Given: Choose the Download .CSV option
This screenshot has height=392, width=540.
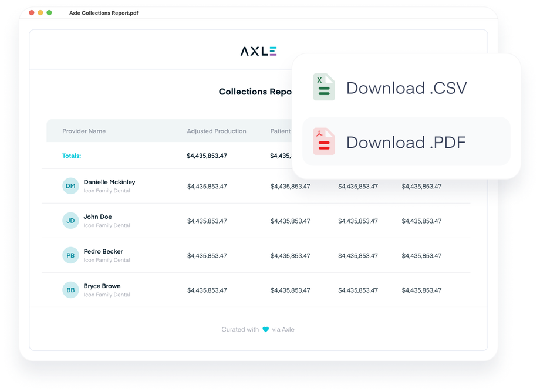Looking at the screenshot, I should (x=406, y=88).
